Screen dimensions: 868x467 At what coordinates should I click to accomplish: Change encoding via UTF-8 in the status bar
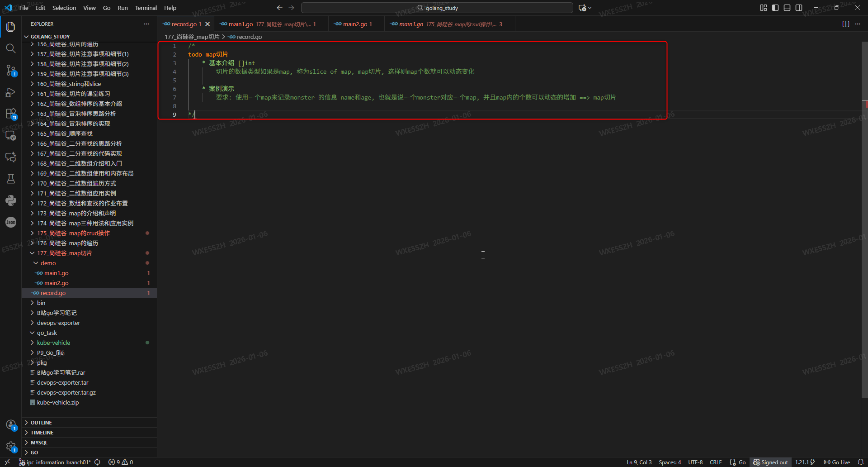[695, 462]
